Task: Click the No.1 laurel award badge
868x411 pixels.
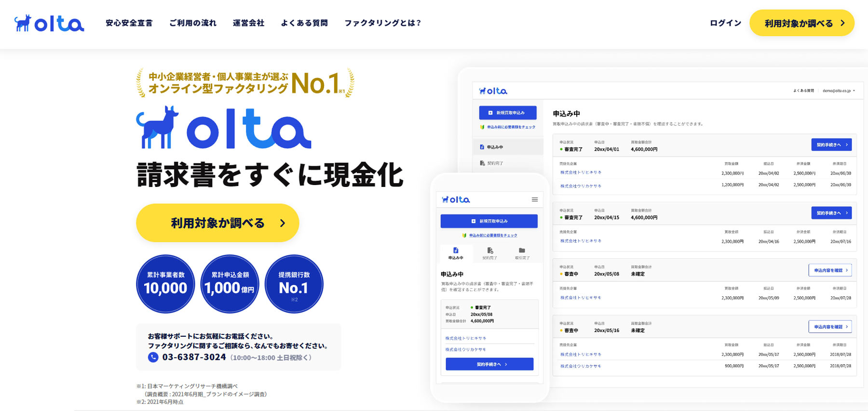Action: [245, 83]
